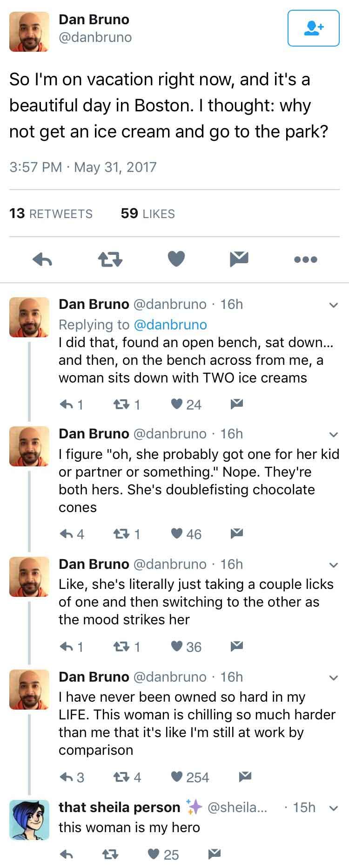The width and height of the screenshot is (349, 868).
Task: Retweet the main Boston vacation tweet
Action: 110,260
